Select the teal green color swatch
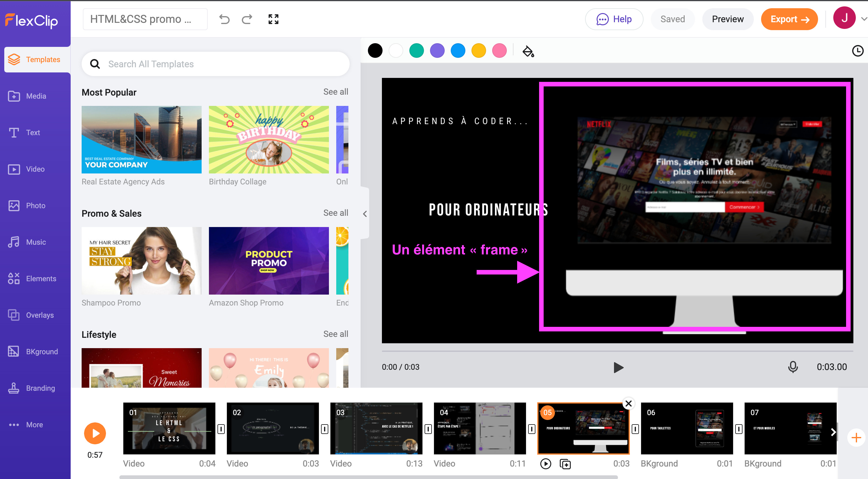 pyautogui.click(x=416, y=51)
